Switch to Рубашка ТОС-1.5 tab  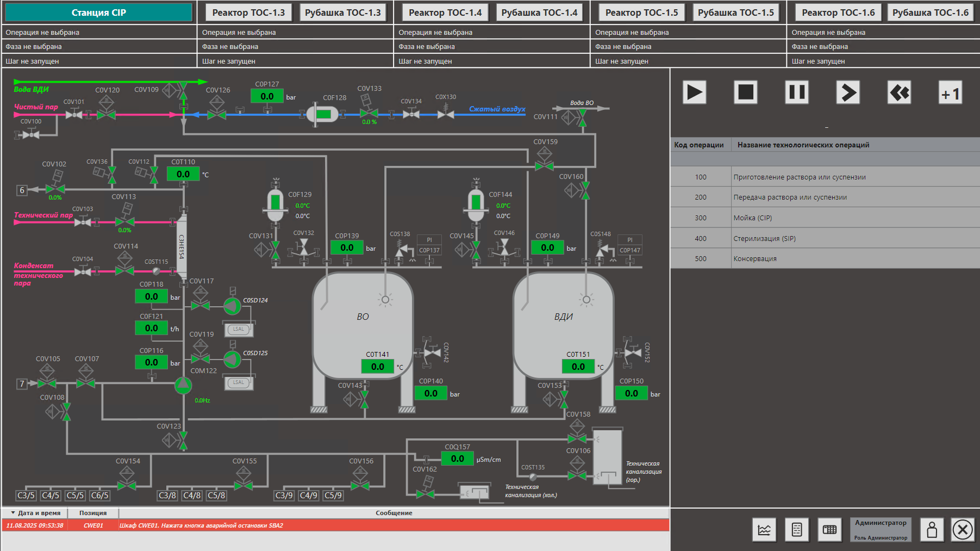tap(735, 13)
